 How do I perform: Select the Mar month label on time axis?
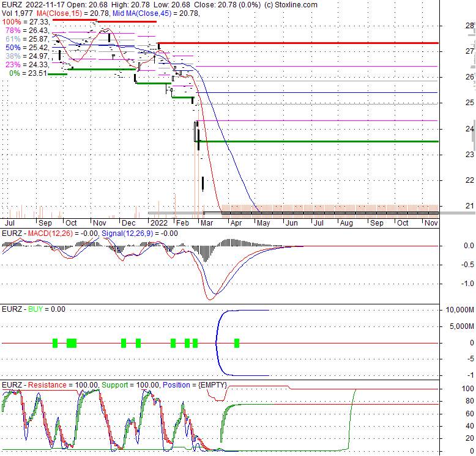tap(207, 223)
